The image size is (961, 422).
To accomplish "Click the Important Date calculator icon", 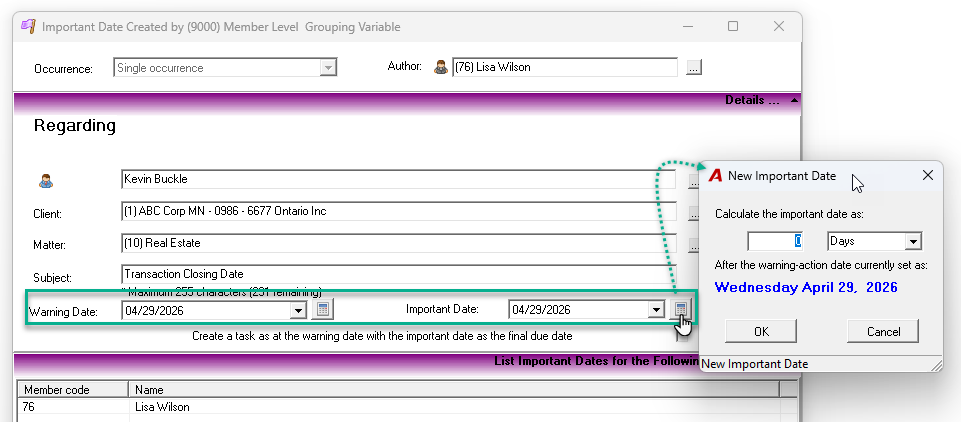I will click(x=680, y=310).
